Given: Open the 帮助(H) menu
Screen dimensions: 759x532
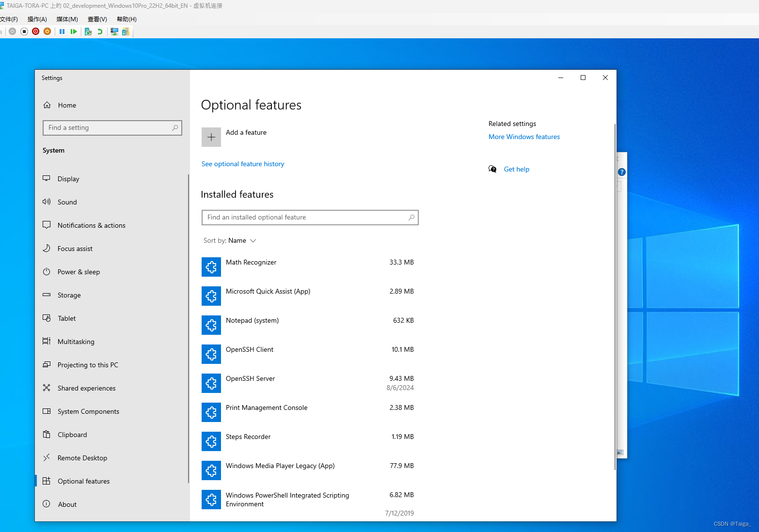Looking at the screenshot, I should pos(126,19).
